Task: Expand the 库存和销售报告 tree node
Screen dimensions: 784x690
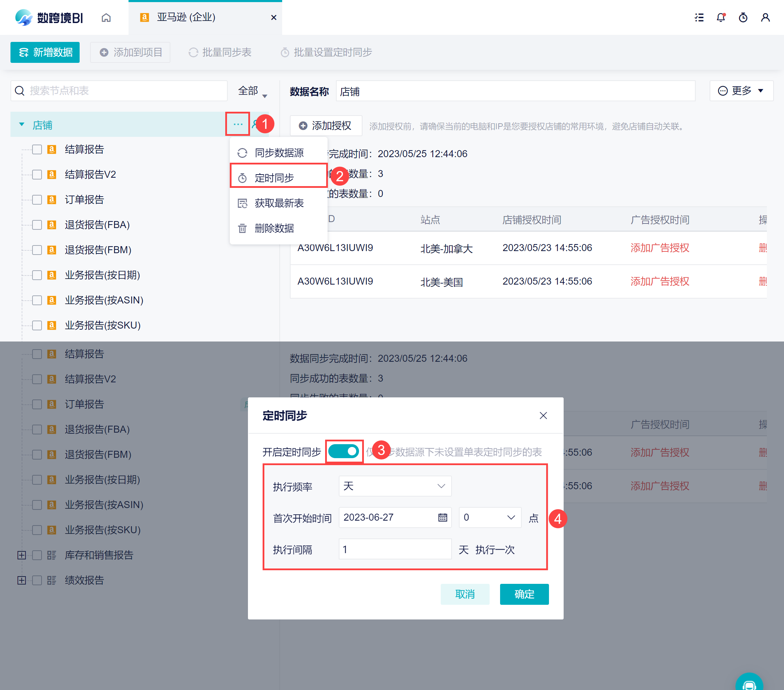Action: [x=22, y=555]
